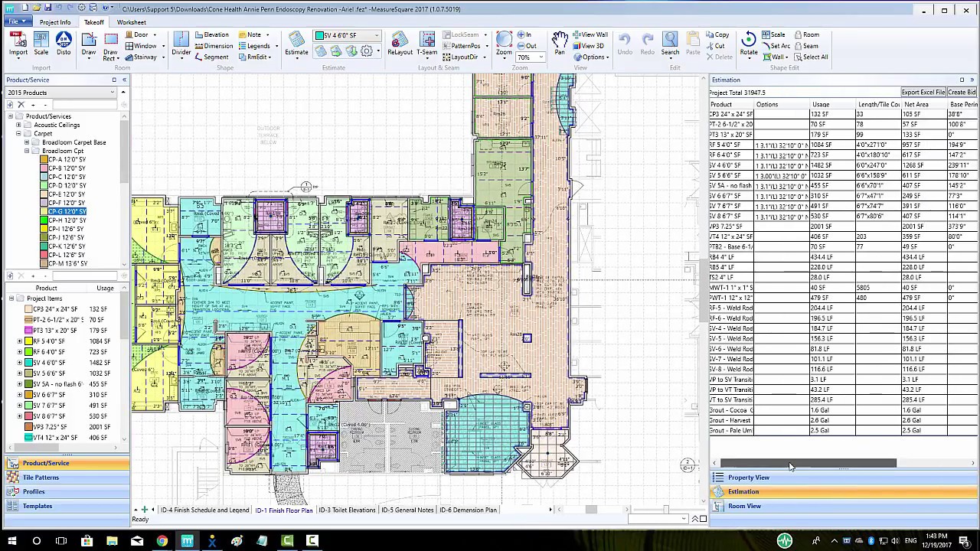Screen dimensions: 980x551
Task: Open the Search tool
Action: click(x=670, y=44)
